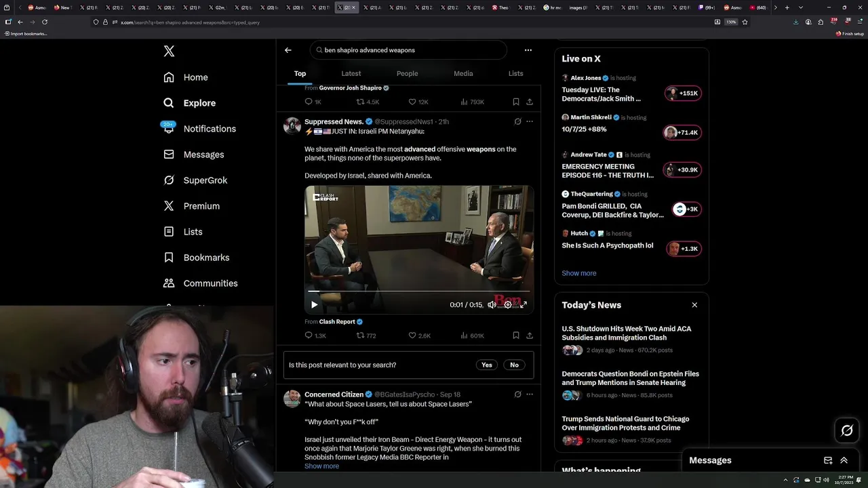
Task: Share the Suppressed News post
Action: tap(530, 335)
